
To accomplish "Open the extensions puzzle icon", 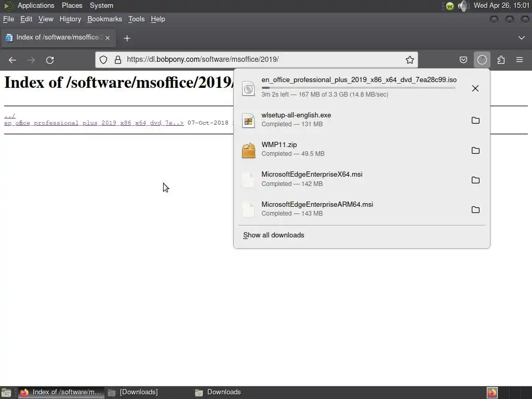I will click(x=501, y=60).
